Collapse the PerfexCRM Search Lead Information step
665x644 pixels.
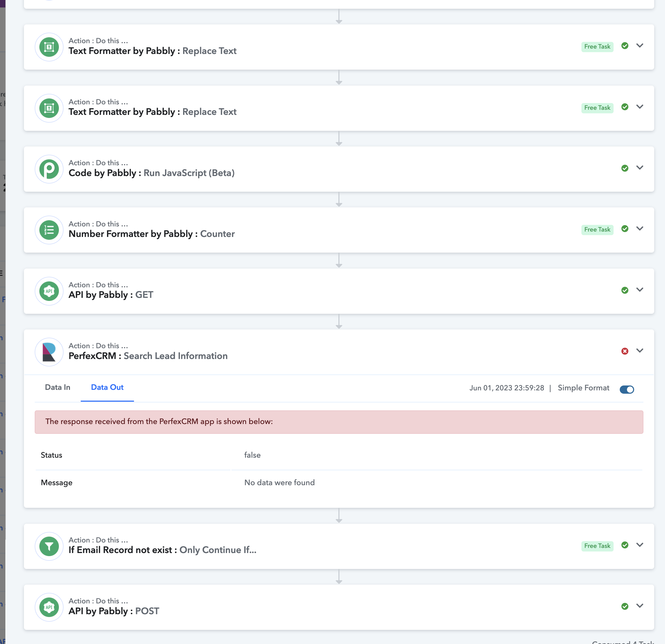coord(640,350)
